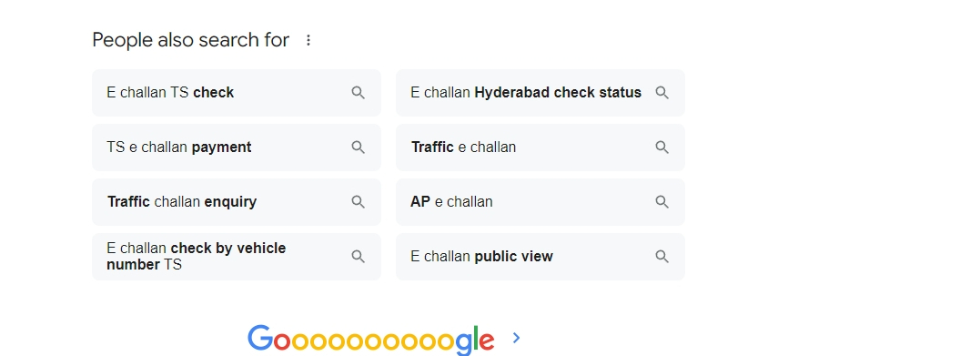The image size is (980, 356).
Task: Click the search icon for E challan TS check
Action: [x=359, y=93]
